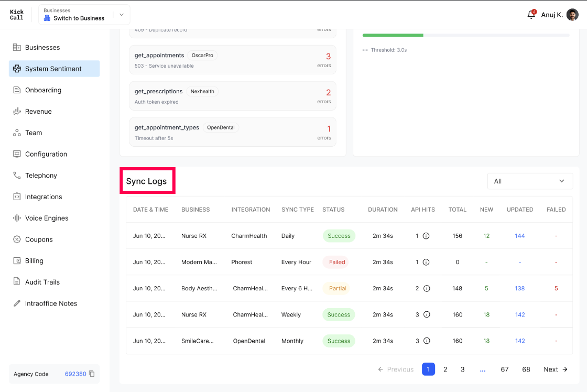Open the get_appointments OscarPro error card
The height and width of the screenshot is (392, 587).
(233, 60)
